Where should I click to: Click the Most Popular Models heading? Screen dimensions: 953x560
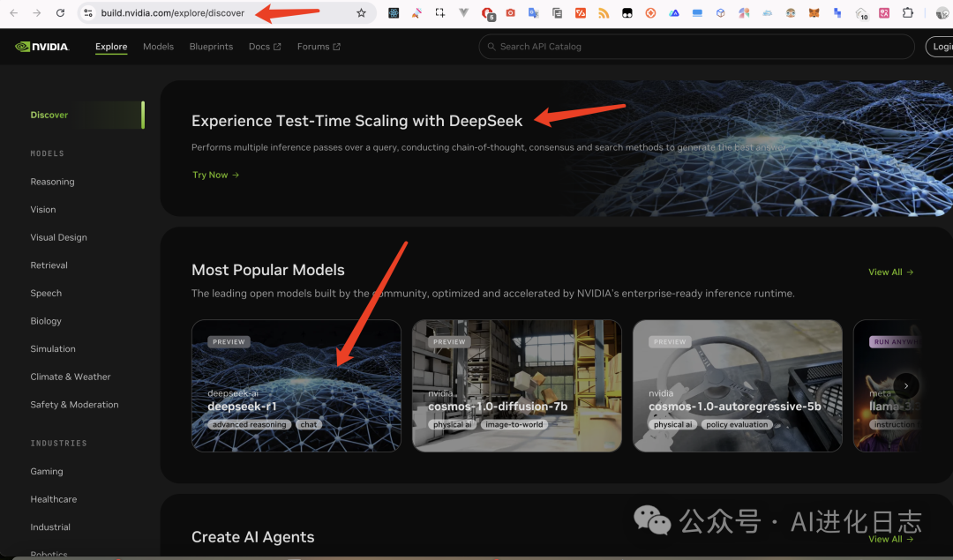pos(268,270)
